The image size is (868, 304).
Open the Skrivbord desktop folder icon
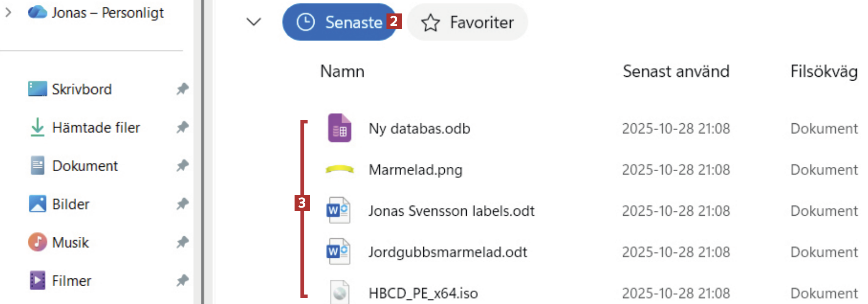point(37,89)
